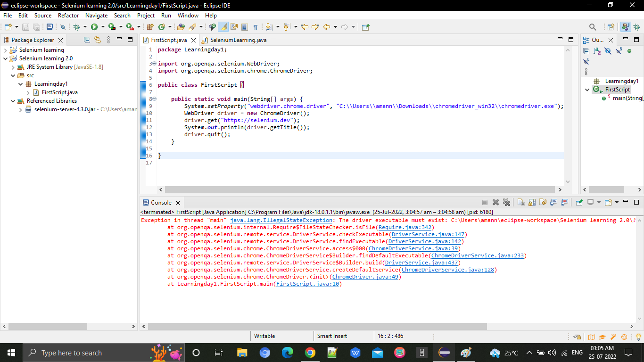Open the File menu
The image size is (644, 362).
8,15
